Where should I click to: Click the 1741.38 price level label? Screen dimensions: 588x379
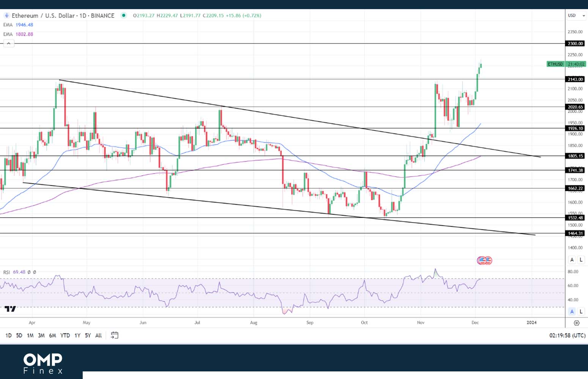pos(575,170)
